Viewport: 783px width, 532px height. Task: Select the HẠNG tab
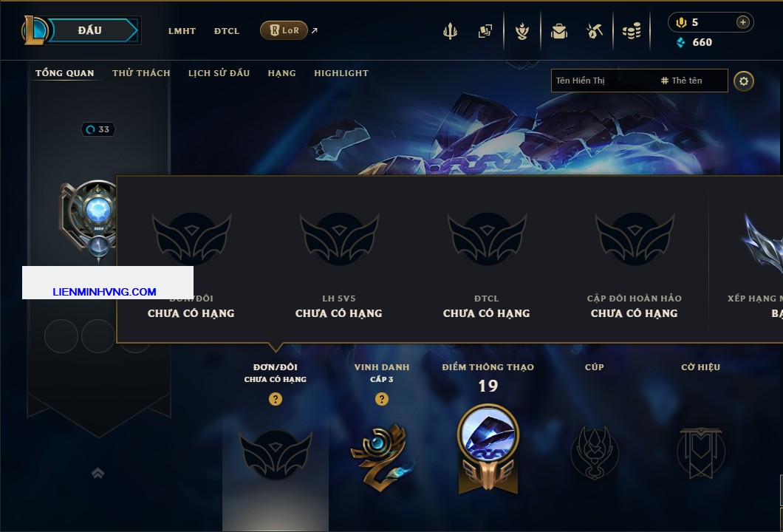pyautogui.click(x=281, y=73)
